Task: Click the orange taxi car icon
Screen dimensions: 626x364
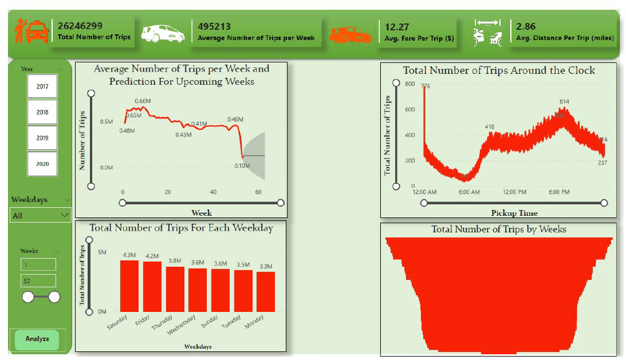Action: pos(351,35)
